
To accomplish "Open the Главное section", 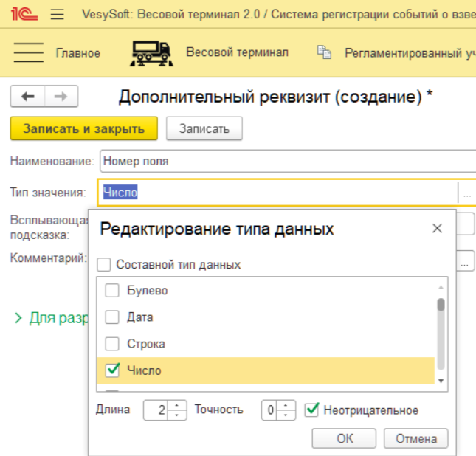I will (77, 52).
